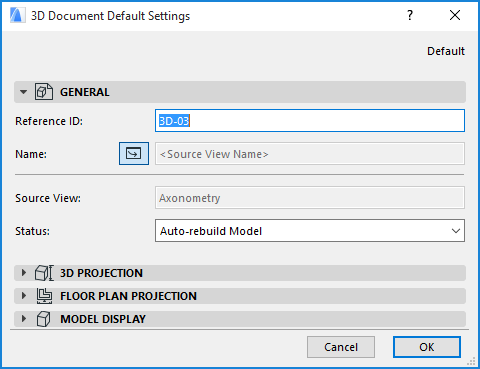Viewport: 480px width, 369px height.
Task: Expand the MODEL DISPLAY panel arrow
Action: 23,319
